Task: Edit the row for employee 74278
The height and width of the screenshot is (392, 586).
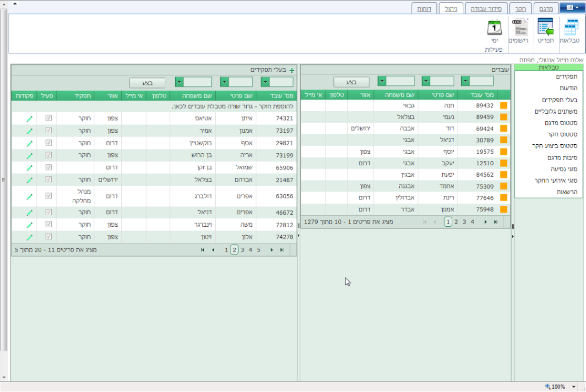Action: tap(29, 238)
